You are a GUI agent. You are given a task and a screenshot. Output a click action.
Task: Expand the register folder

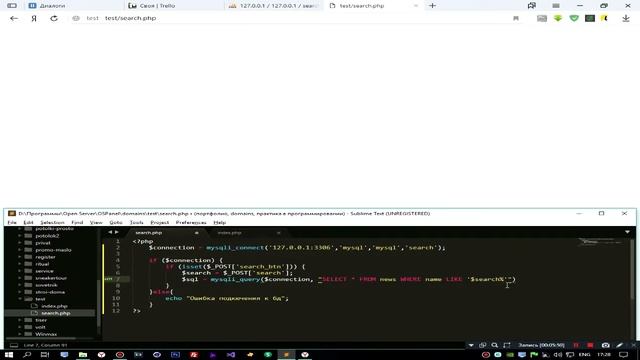coord(20,257)
